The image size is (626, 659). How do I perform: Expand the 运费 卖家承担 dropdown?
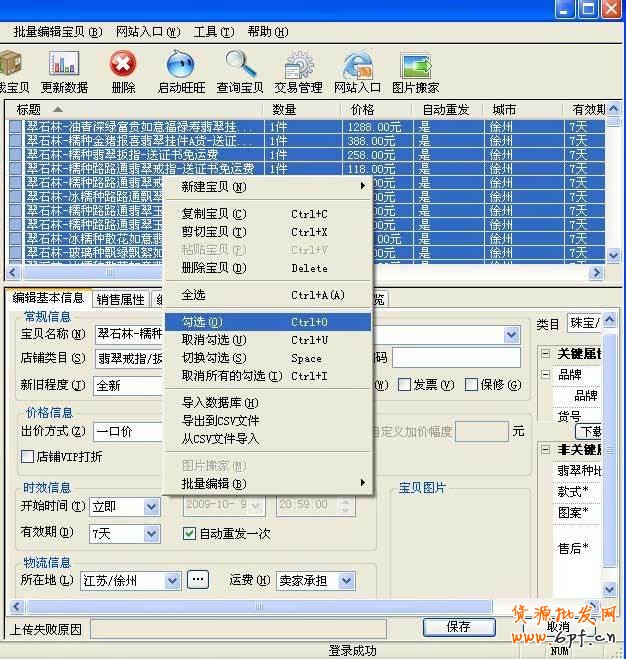[346, 580]
